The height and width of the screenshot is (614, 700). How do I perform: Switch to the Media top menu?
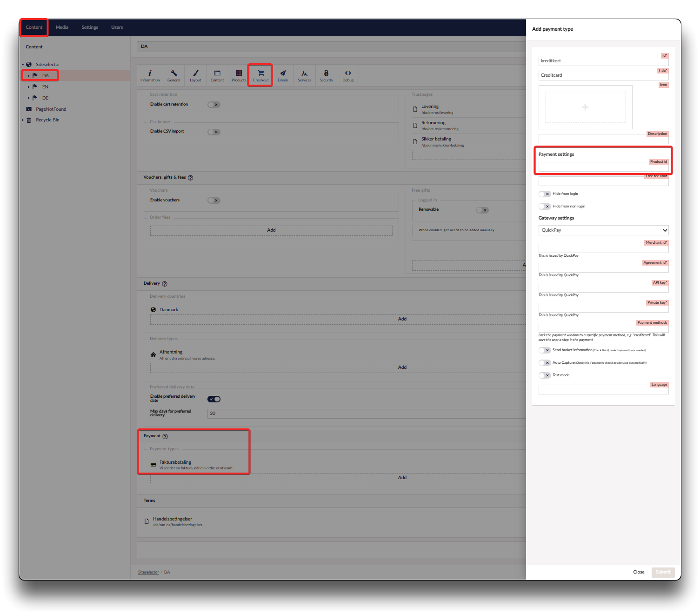[x=62, y=27]
